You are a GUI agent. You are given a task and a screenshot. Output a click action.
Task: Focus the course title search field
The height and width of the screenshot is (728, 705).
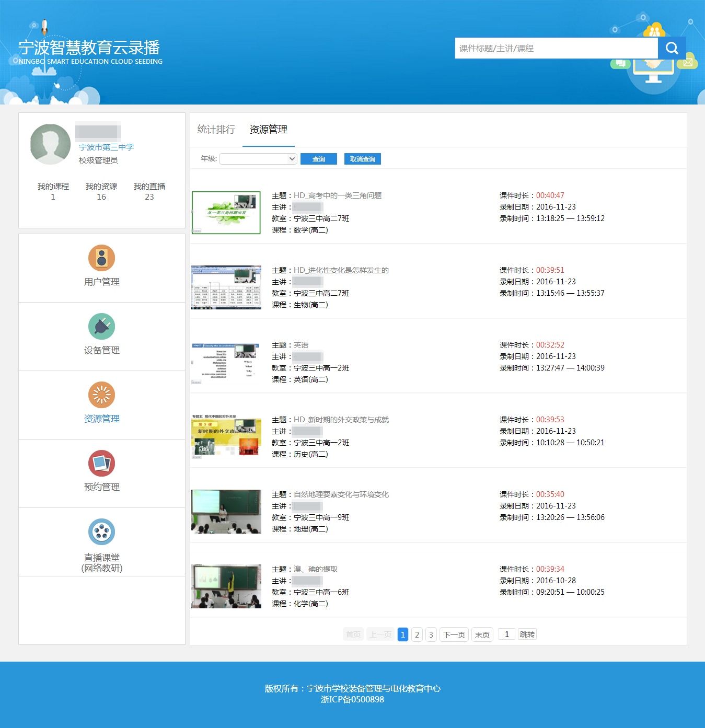coord(556,48)
